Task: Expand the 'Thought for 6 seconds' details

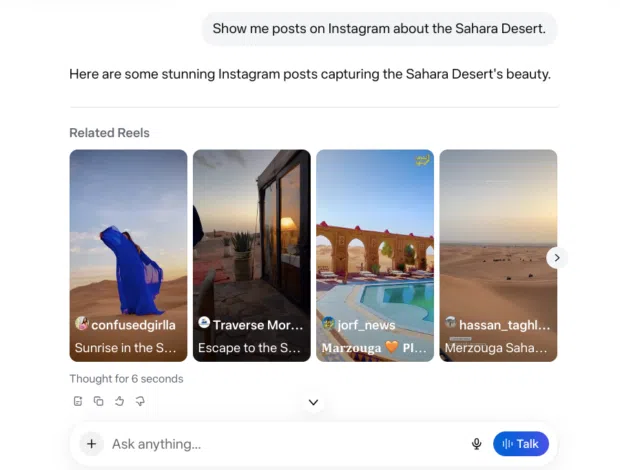Action: [x=126, y=379]
